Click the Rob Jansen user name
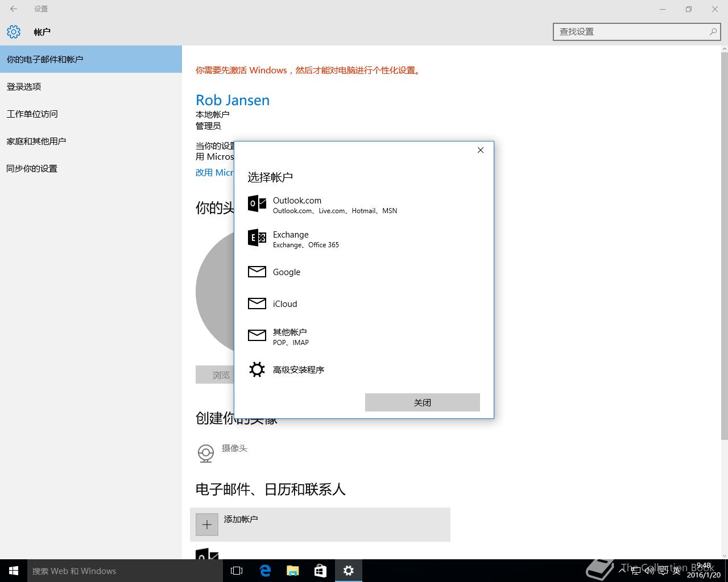This screenshot has height=582, width=728. point(233,100)
